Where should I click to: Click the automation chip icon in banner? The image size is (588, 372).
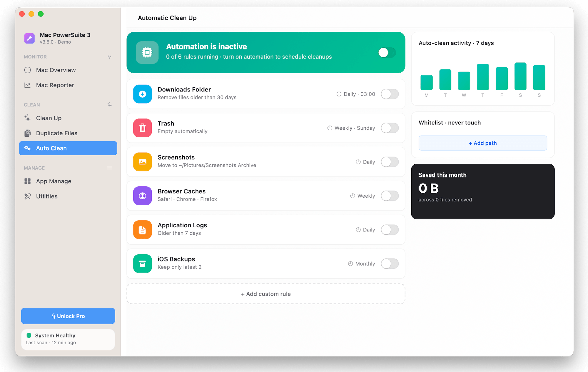tap(147, 53)
